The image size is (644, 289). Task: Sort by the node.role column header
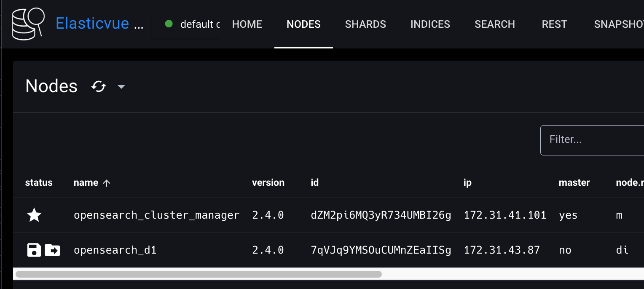[x=630, y=182]
